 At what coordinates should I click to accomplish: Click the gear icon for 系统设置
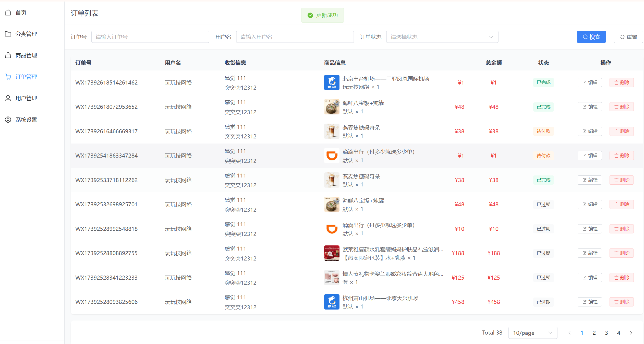[x=8, y=120]
